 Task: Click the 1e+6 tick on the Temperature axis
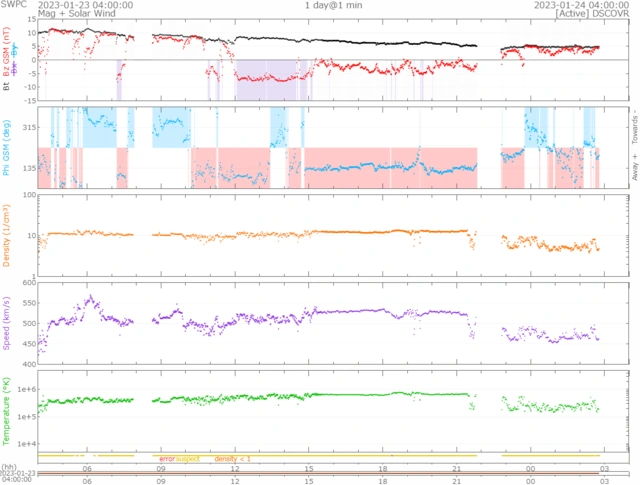point(27,389)
